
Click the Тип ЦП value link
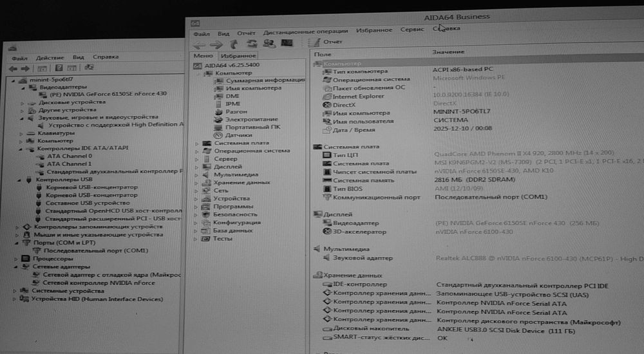point(524,153)
